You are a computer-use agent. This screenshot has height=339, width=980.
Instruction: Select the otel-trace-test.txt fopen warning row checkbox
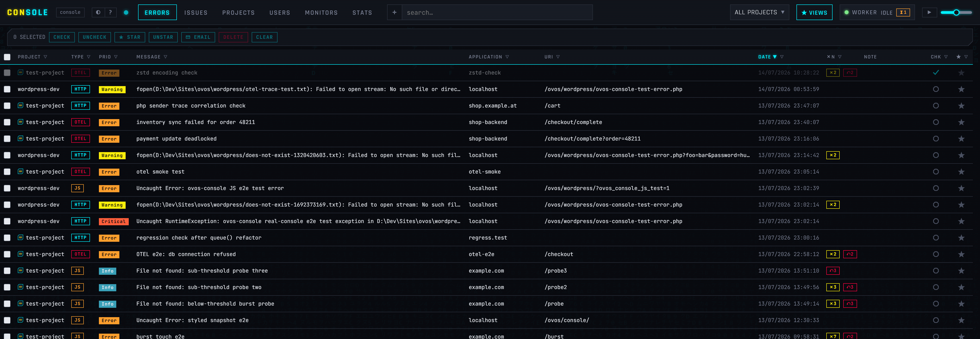(7, 89)
